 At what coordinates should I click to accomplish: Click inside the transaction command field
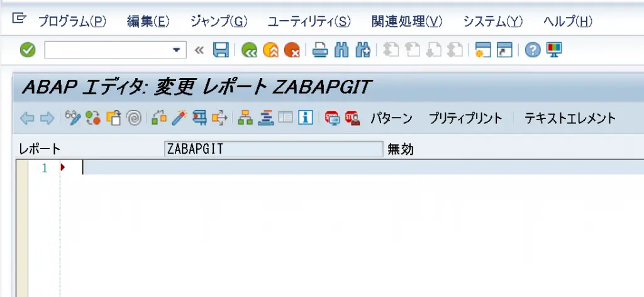[x=108, y=50]
